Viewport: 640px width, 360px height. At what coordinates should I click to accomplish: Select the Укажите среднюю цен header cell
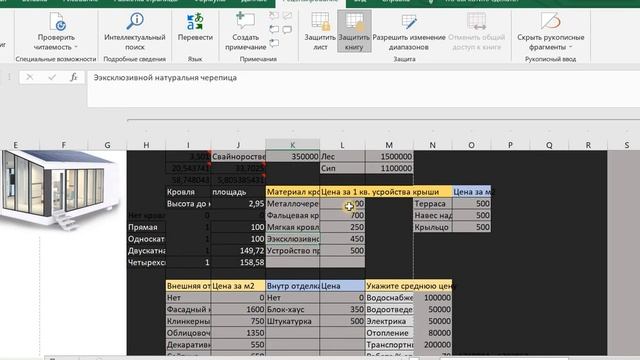[409, 286]
